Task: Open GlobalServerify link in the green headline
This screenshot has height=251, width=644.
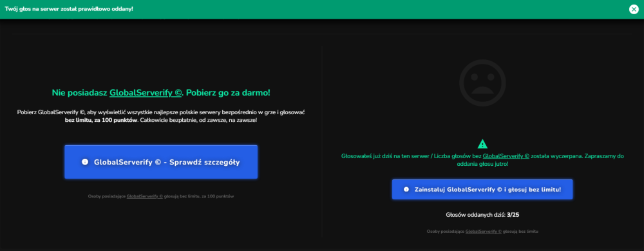Action: [146, 93]
